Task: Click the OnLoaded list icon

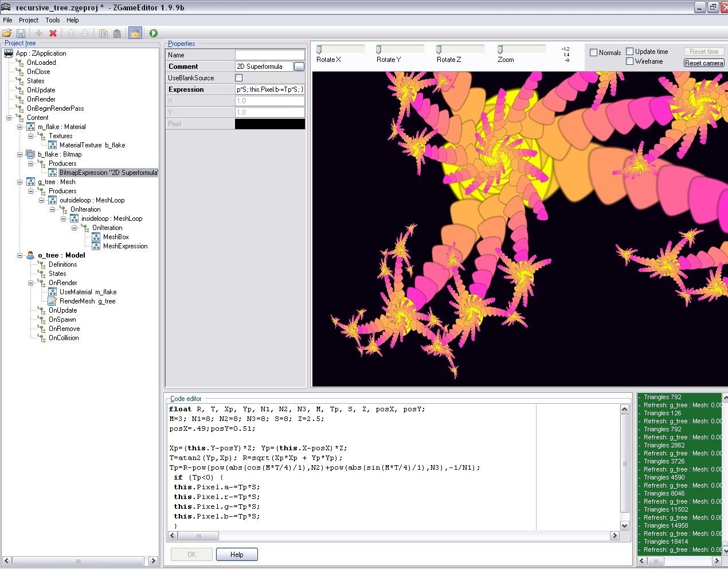Action: [19, 63]
